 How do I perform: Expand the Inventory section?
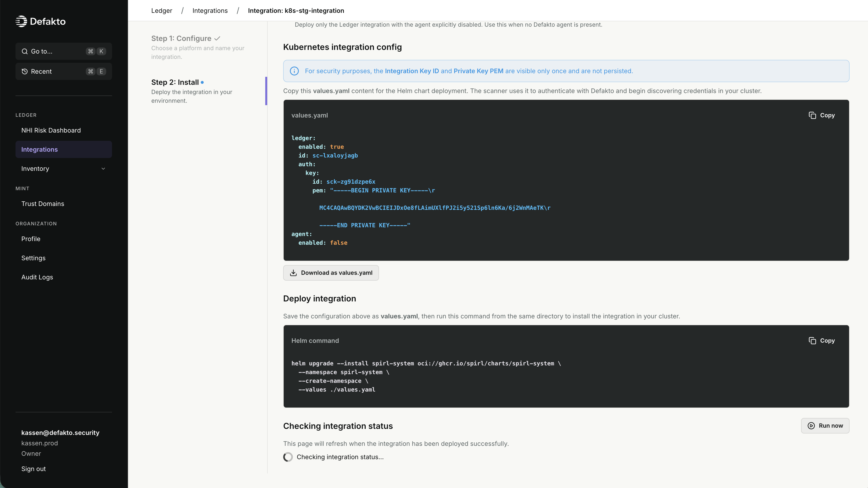pos(64,169)
